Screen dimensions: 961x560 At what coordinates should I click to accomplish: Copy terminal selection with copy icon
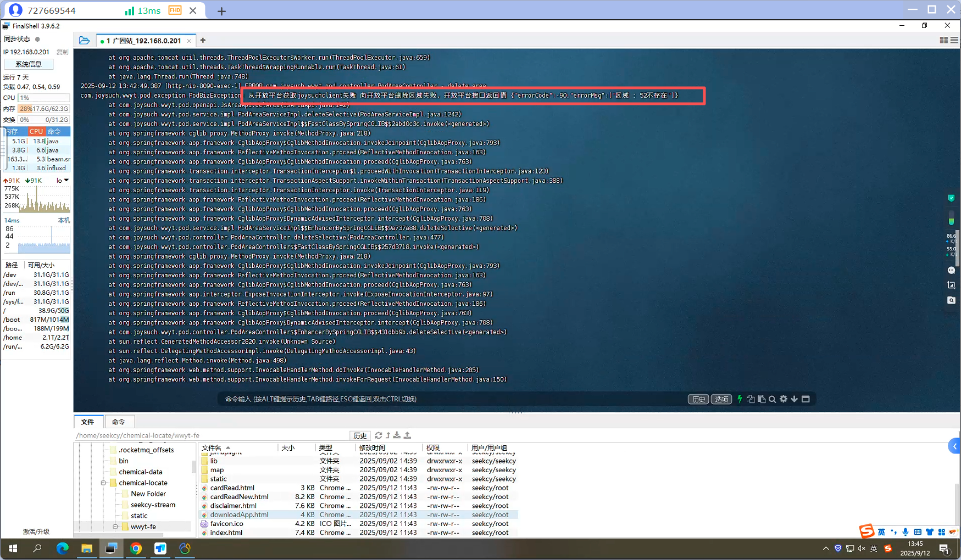(x=751, y=399)
